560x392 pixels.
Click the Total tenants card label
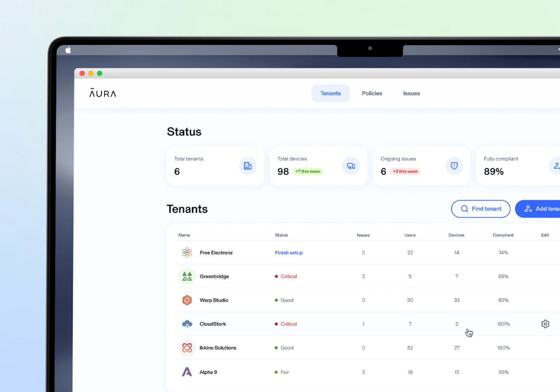(x=188, y=159)
